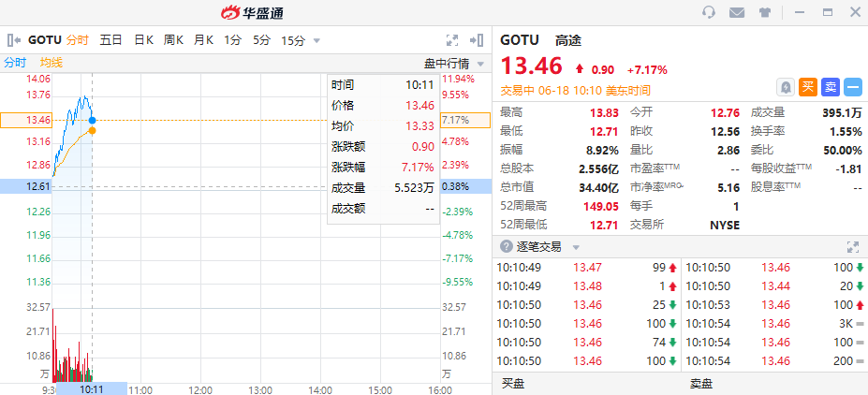868x395 pixels.
Task: Open customer service headset icon
Action: pos(709,12)
